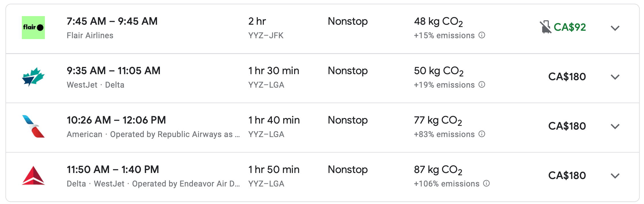Choose the 10:26 AM – 12:06 PM flight
Screen dimensions: 644x204
(116, 120)
